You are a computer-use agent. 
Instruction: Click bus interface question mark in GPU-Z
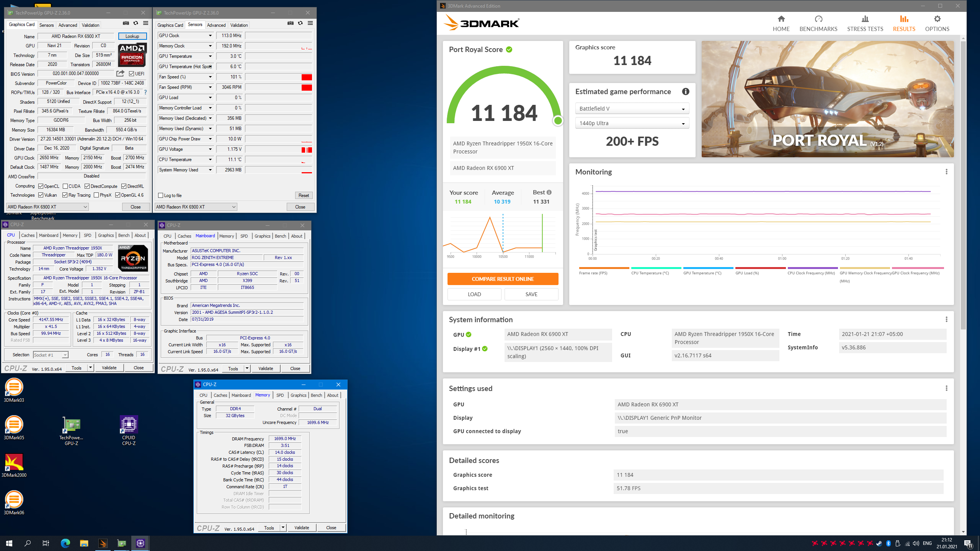pyautogui.click(x=145, y=92)
